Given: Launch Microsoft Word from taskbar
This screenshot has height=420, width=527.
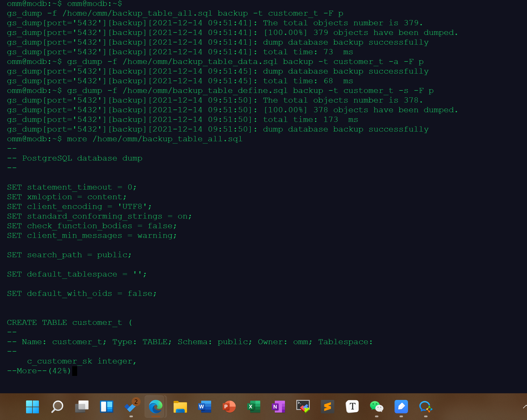Looking at the screenshot, I should click(x=205, y=407).
